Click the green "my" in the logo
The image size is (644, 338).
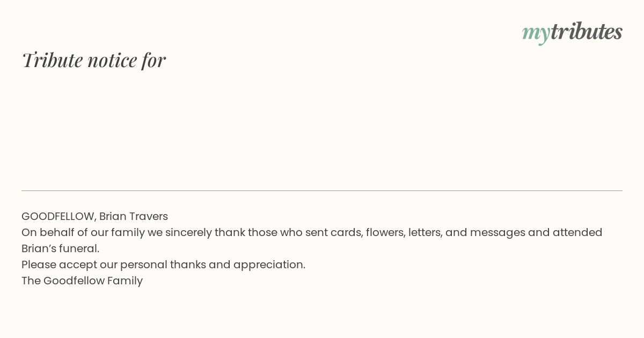[536, 33]
